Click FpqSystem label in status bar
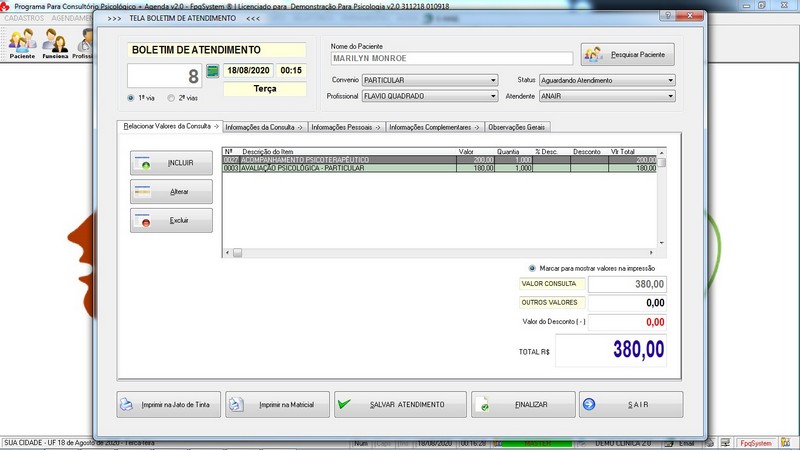 (x=756, y=443)
